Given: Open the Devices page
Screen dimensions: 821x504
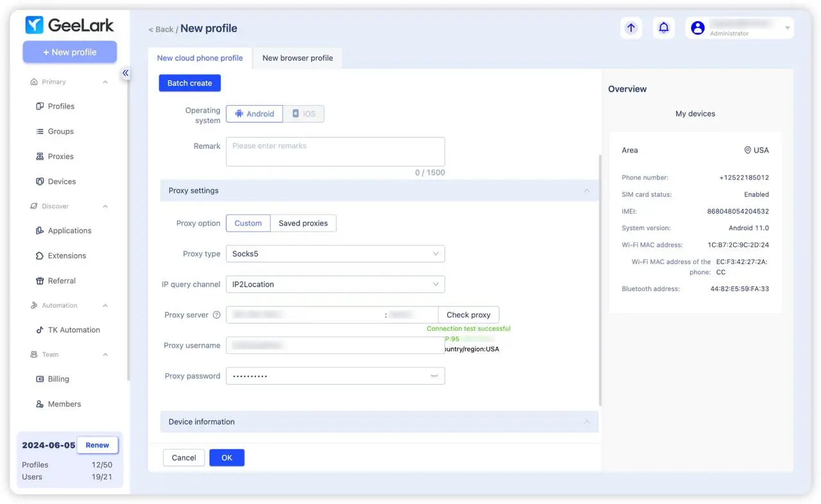Looking at the screenshot, I should pyautogui.click(x=60, y=181).
